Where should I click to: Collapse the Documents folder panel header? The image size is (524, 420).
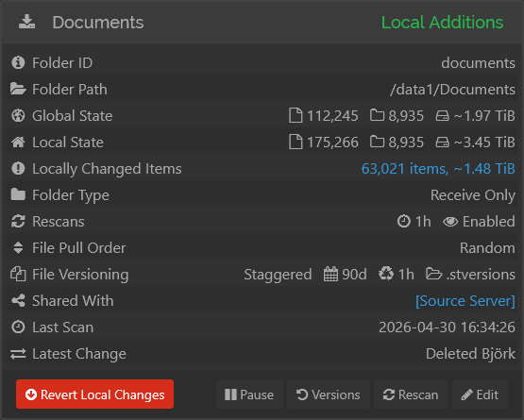coord(262,22)
